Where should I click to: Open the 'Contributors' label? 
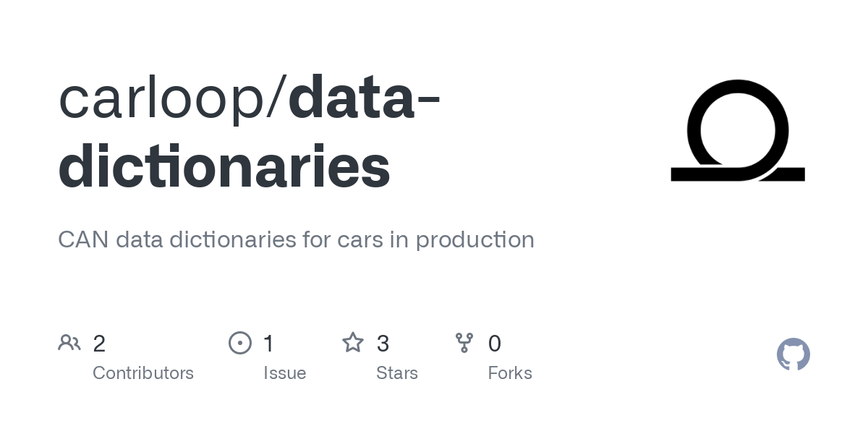[x=143, y=373]
